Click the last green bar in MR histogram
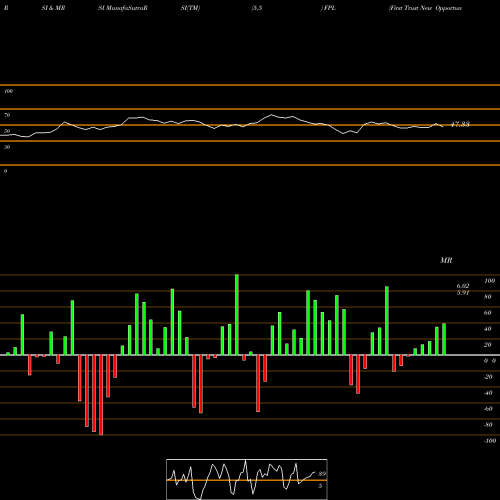This screenshot has width=500, height=500. [444, 339]
